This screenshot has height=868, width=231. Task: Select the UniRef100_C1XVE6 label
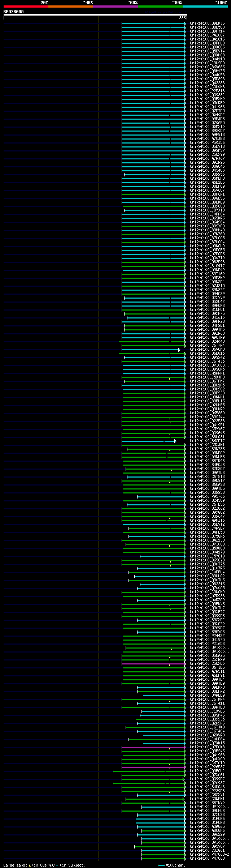(x=207, y=711)
